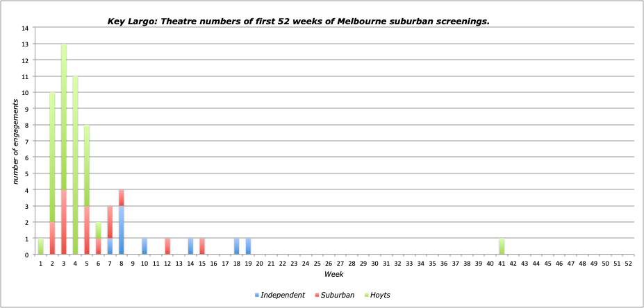Select the Independent bar at week 10
644x308 pixels.
pos(145,246)
